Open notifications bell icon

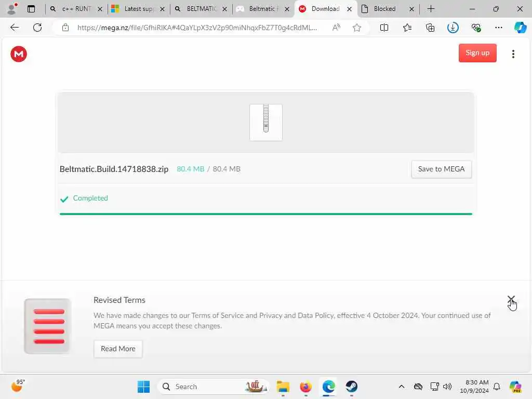tap(497, 387)
